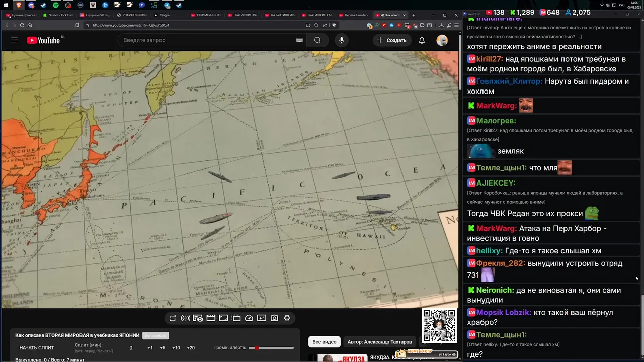
Task: Adjust the Громк. алерта volume slider
Action: point(271,348)
